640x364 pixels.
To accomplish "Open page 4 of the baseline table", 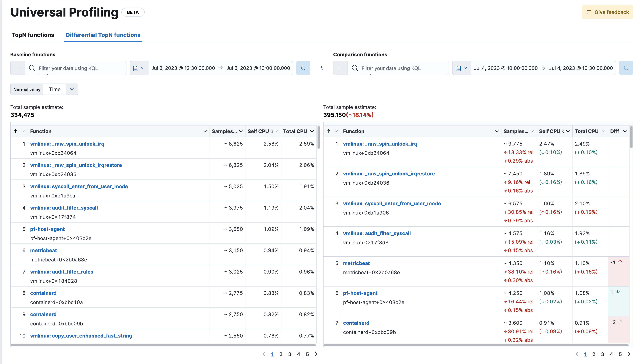I will [x=298, y=354].
